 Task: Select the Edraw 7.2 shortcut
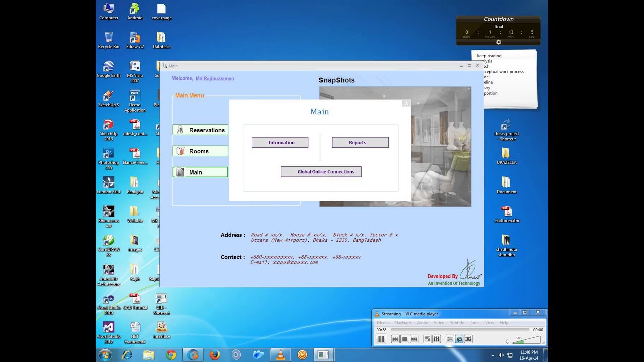(135, 41)
